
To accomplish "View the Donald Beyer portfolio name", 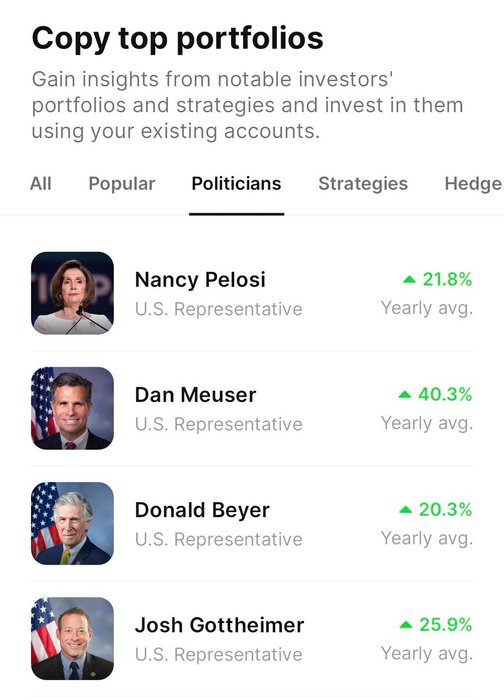I will (x=202, y=510).
